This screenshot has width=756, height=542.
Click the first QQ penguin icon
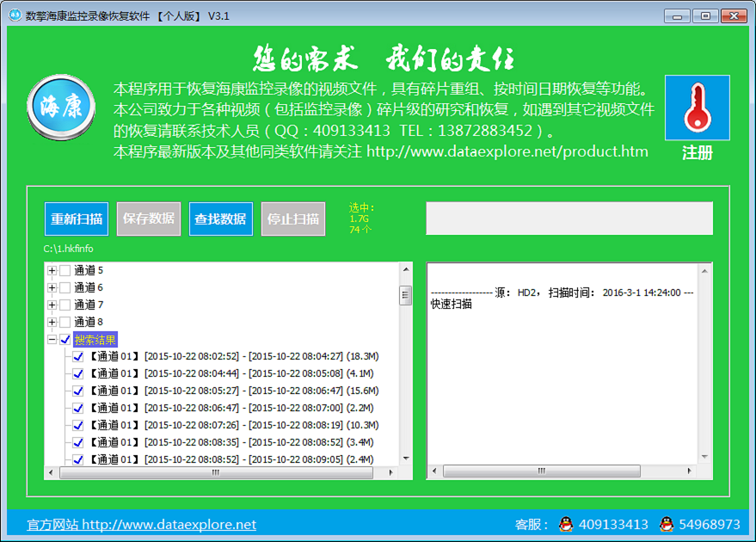[565, 524]
